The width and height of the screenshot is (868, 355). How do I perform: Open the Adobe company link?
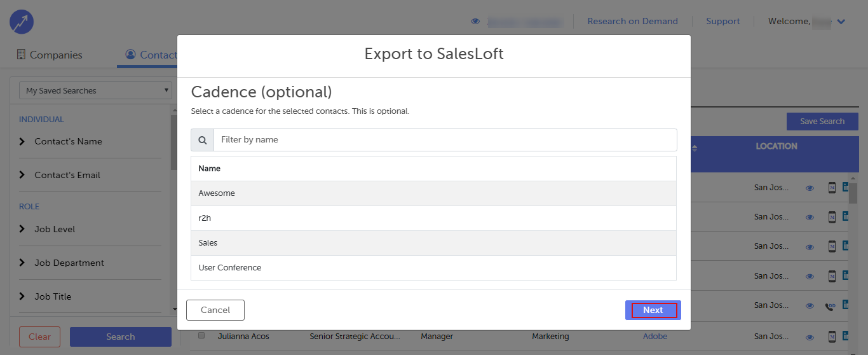point(655,336)
